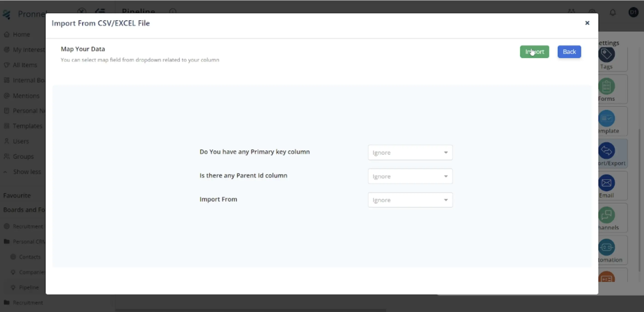This screenshot has height=312, width=644.
Task: Open Tags settings icon
Action: click(606, 54)
